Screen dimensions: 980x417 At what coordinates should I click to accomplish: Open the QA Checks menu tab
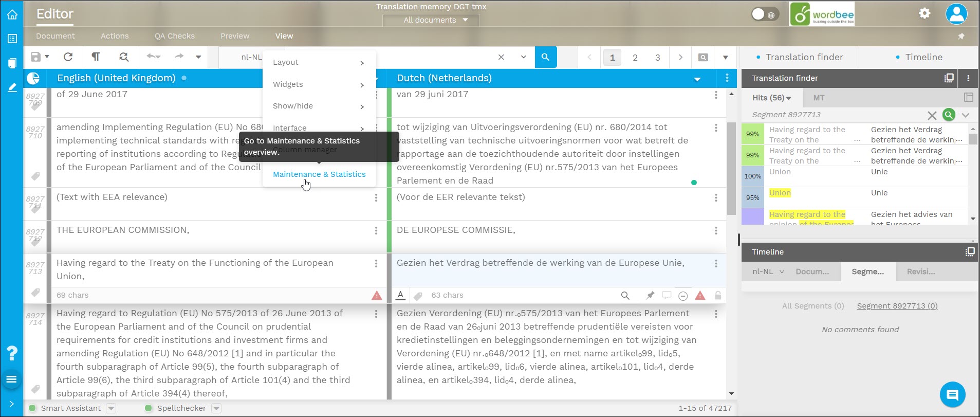point(174,36)
